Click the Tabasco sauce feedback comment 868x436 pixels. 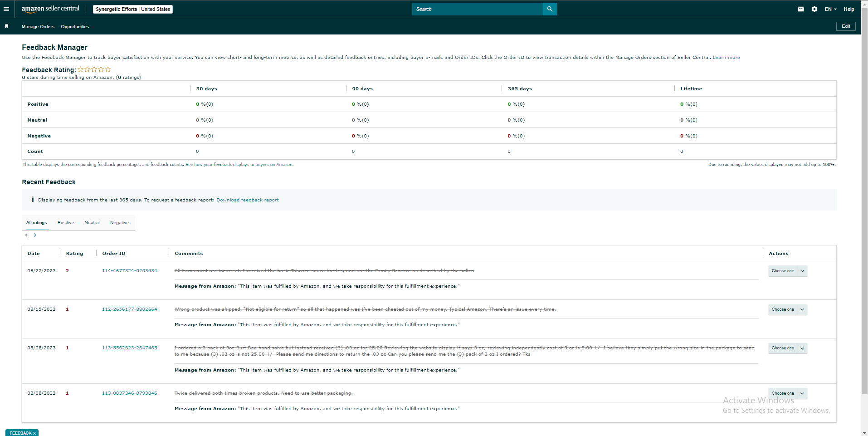click(324, 271)
